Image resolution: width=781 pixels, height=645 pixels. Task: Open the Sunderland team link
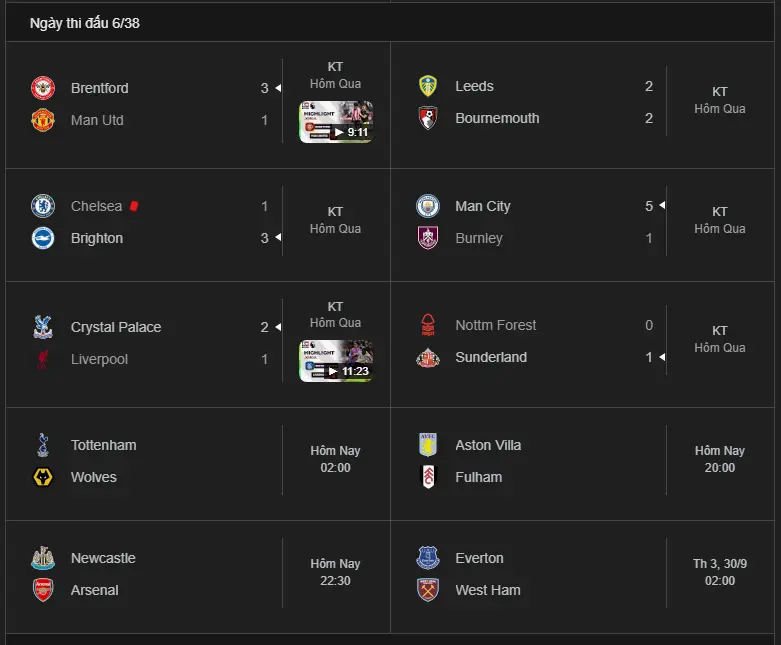[x=490, y=357]
